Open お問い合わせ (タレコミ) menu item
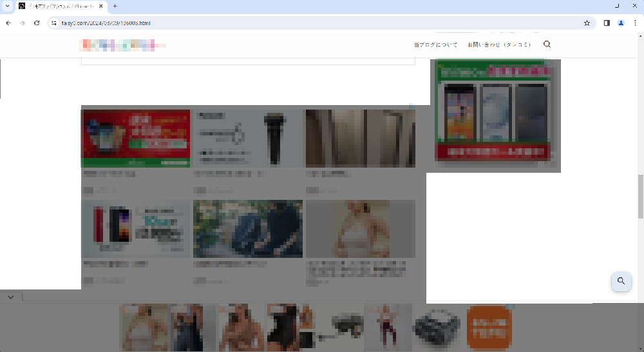 click(x=499, y=45)
